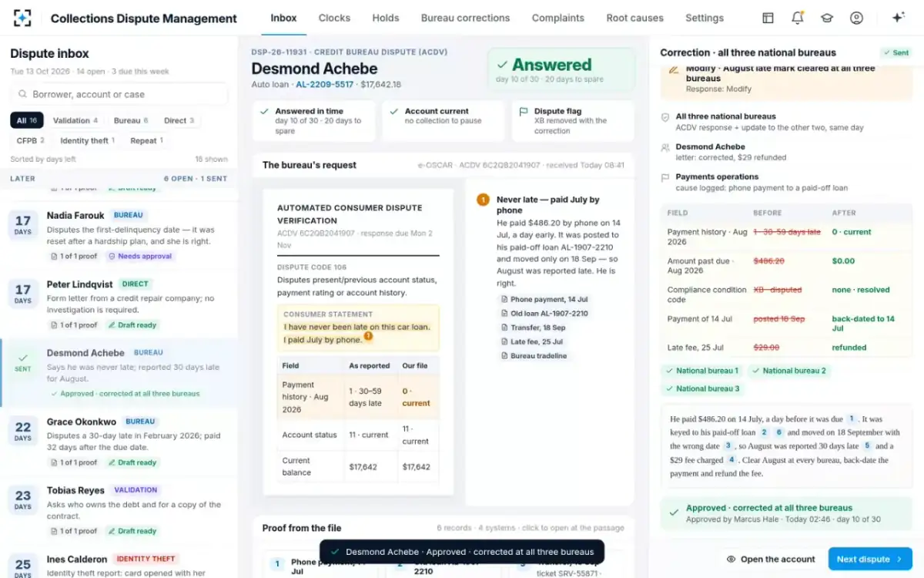Filter inbox by Direct
Image resolution: width=924 pixels, height=578 pixels.
pos(179,121)
